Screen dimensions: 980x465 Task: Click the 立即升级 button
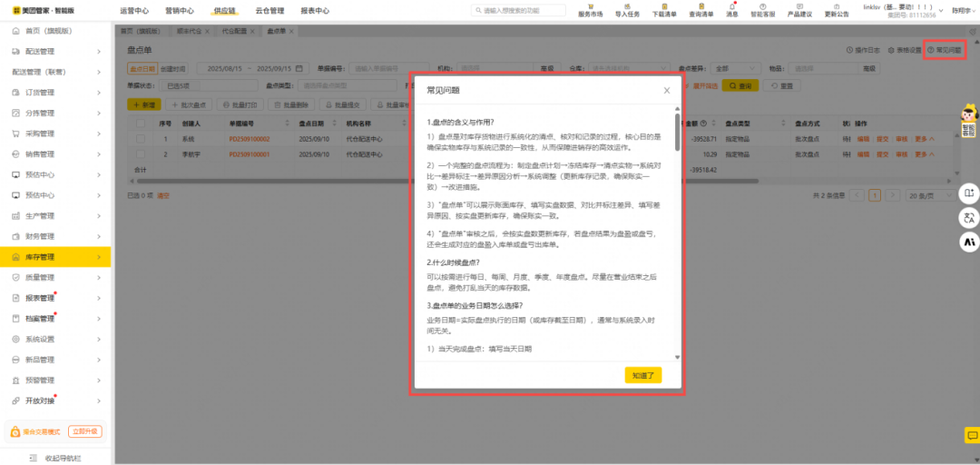85,431
